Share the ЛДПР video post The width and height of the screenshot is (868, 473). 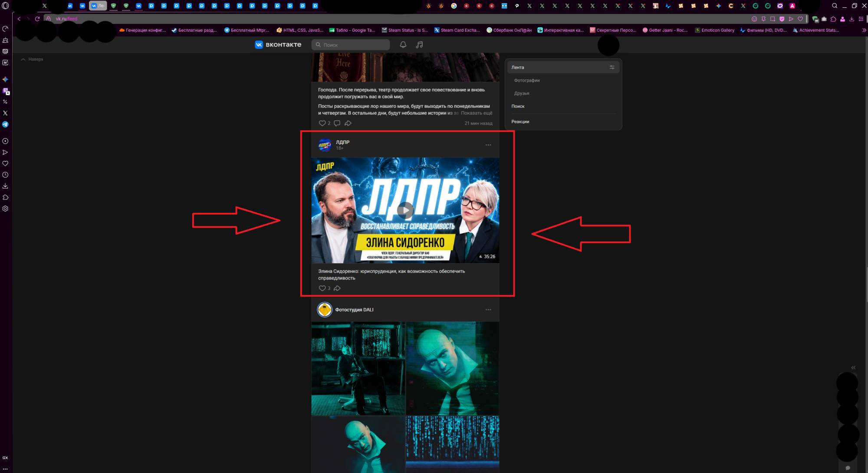coord(337,288)
